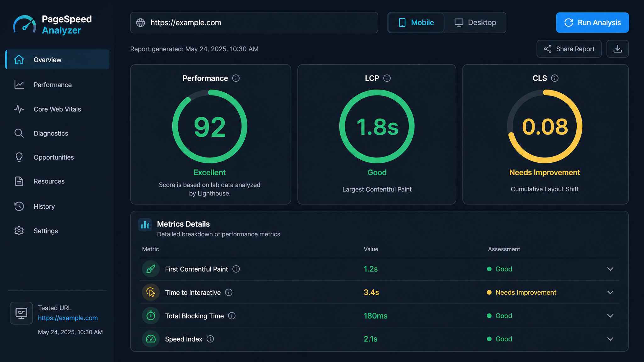Click the LCP info icon
Viewport: 644px width, 362px height.
point(387,78)
